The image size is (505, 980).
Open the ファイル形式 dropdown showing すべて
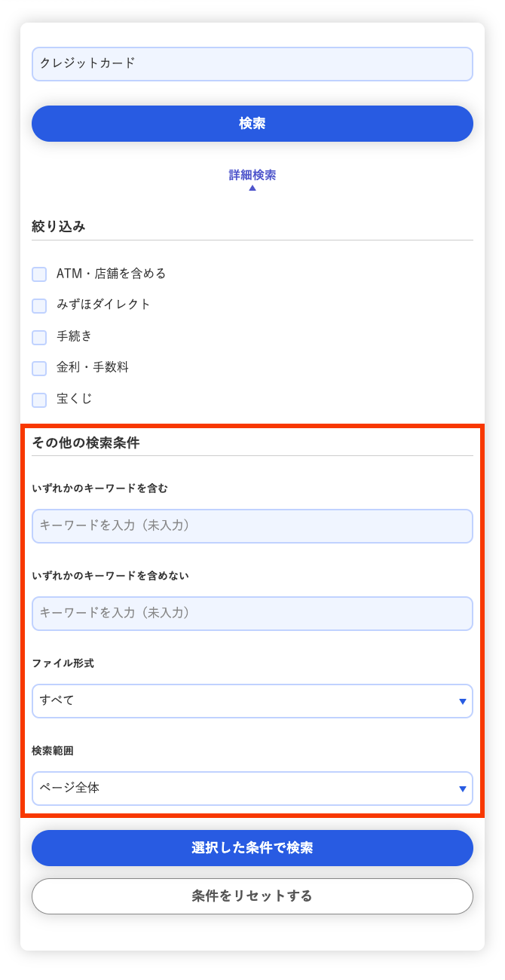point(252,701)
